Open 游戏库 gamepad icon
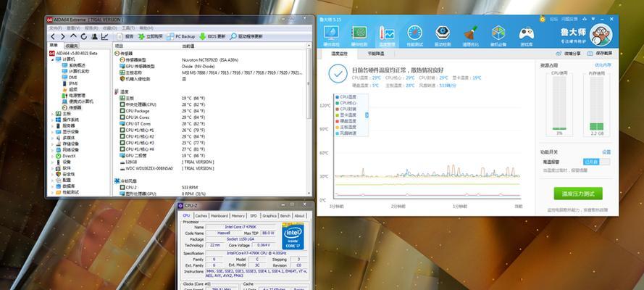The width and height of the screenshot is (644, 290). tap(526, 36)
